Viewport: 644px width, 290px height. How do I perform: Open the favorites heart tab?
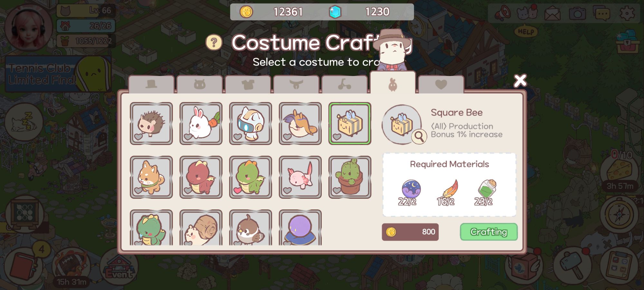441,84
